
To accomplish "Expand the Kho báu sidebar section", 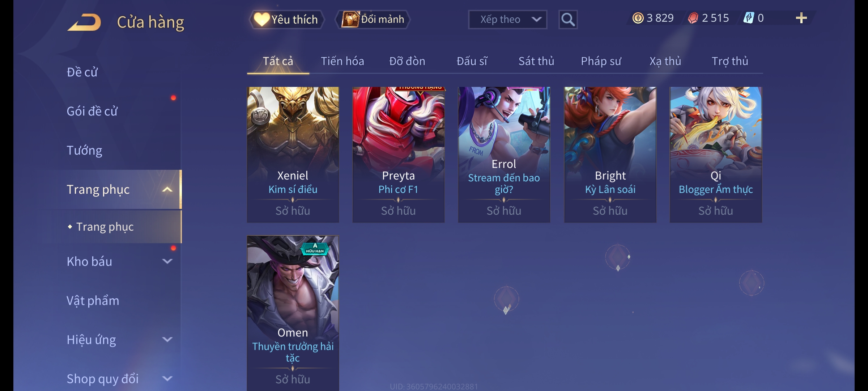I will click(x=167, y=261).
